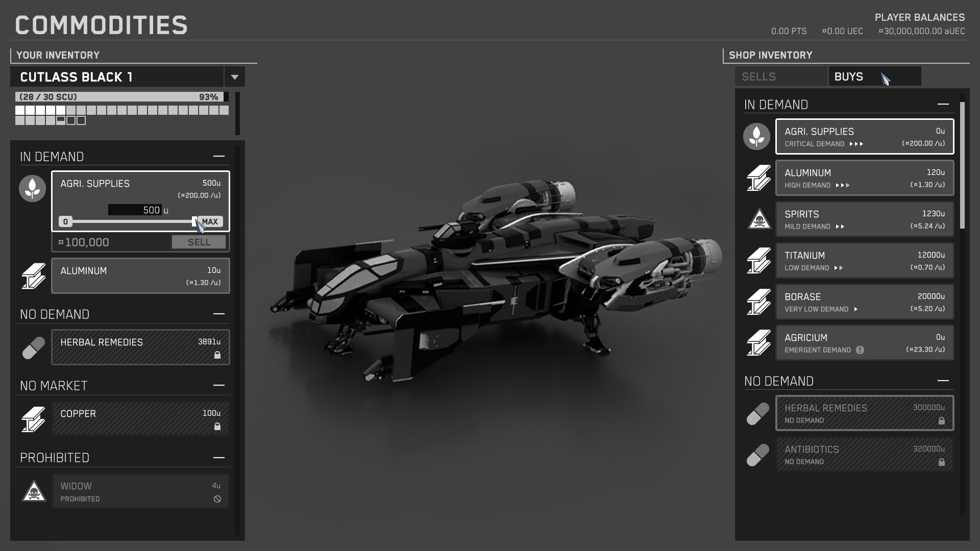Click the Aluminum ingot icon in your inventory
The image size is (980, 551).
33,276
